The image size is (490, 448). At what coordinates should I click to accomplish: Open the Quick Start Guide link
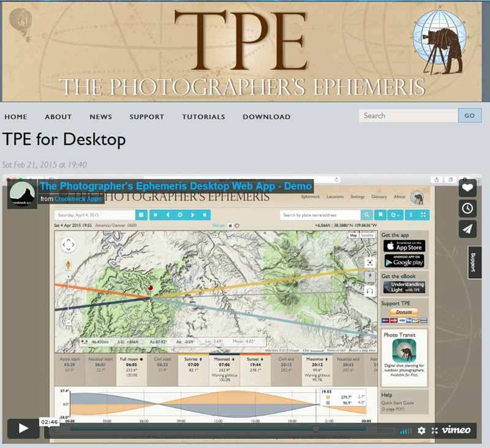[x=397, y=403]
